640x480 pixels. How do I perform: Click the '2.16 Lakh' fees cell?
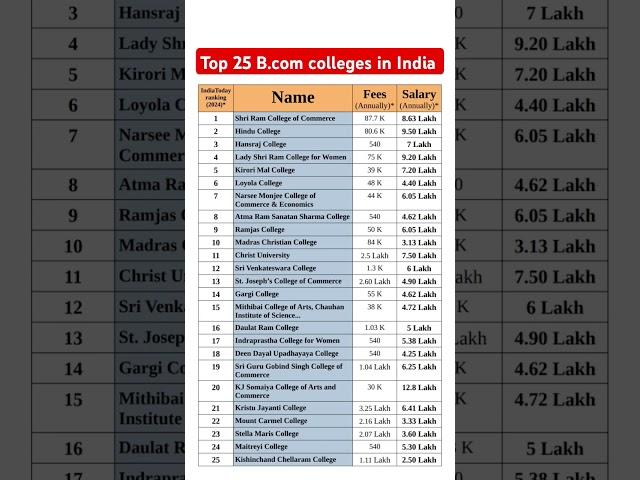click(x=374, y=421)
